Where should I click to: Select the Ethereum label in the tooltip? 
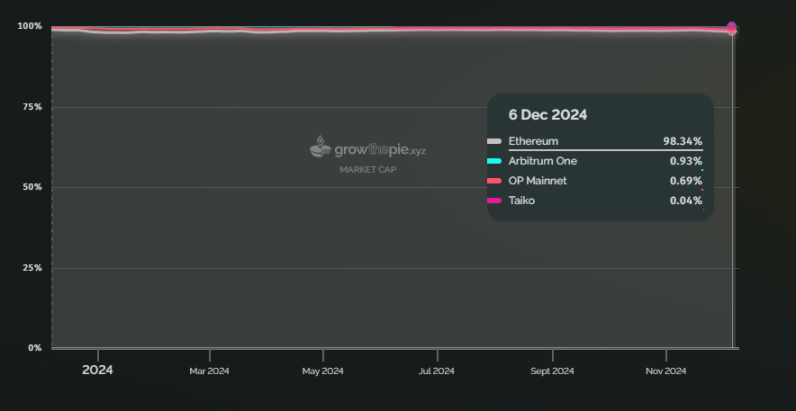tap(533, 141)
